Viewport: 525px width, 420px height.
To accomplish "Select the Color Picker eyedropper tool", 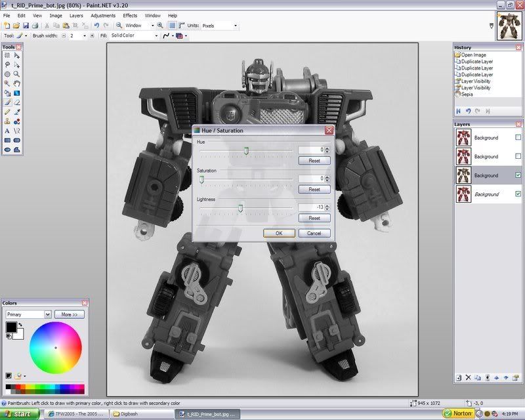I will (x=17, y=112).
